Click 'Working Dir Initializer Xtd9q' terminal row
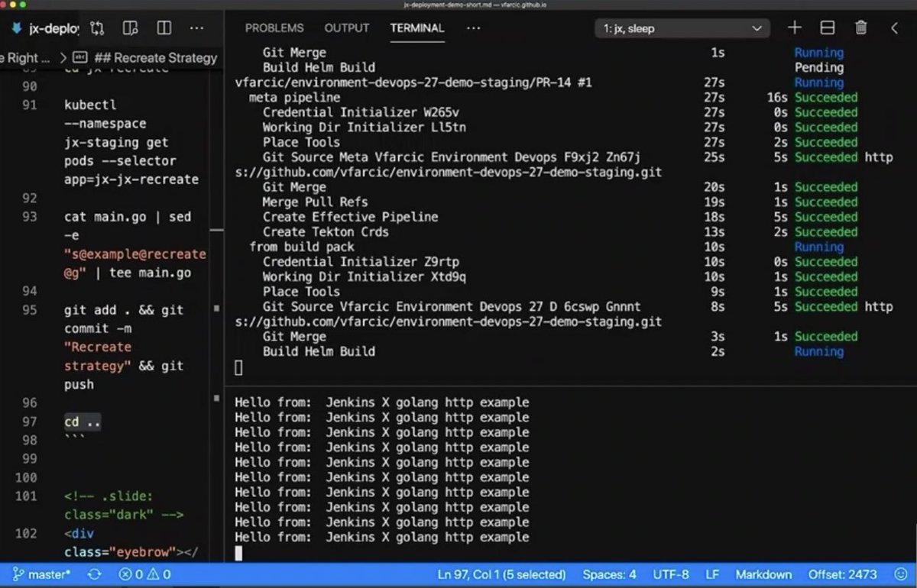The image size is (917, 588). click(364, 276)
